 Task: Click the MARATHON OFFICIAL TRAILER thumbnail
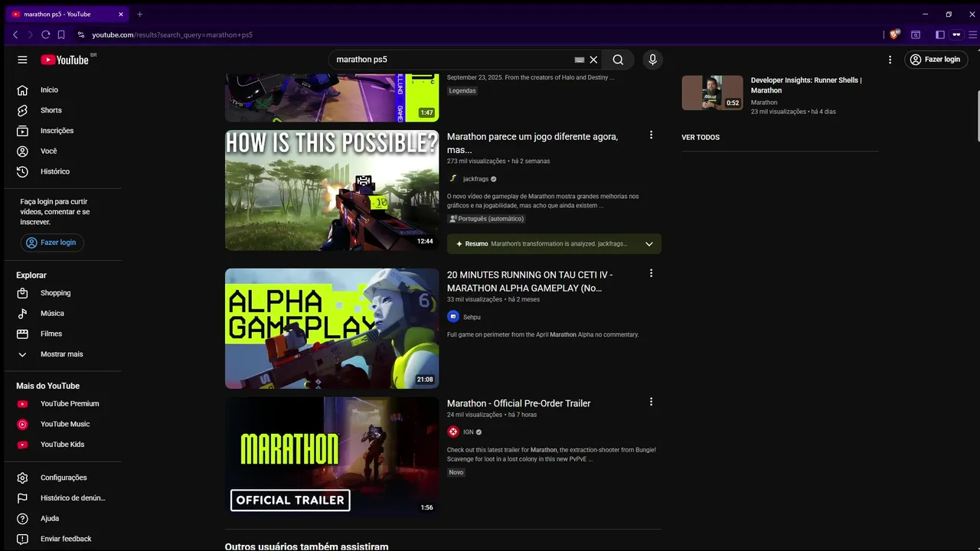pos(332,457)
